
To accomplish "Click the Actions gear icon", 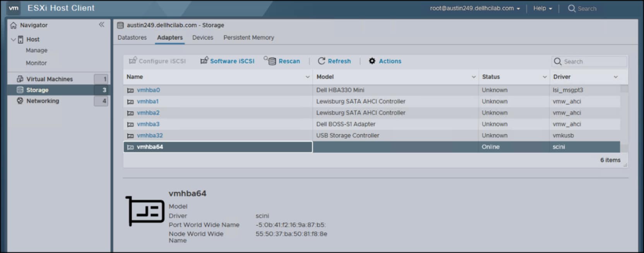I will (372, 61).
